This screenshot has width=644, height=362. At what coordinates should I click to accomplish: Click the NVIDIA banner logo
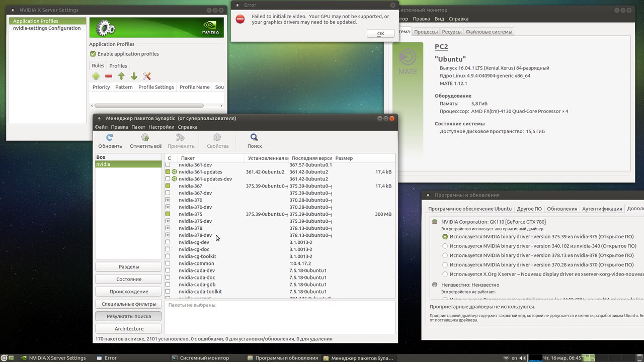pyautogui.click(x=210, y=28)
